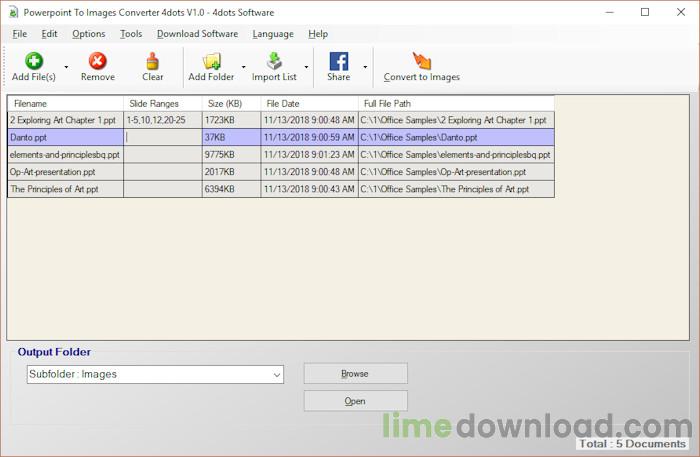The width and height of the screenshot is (700, 457).
Task: Minimize the converter window
Action: coord(609,12)
